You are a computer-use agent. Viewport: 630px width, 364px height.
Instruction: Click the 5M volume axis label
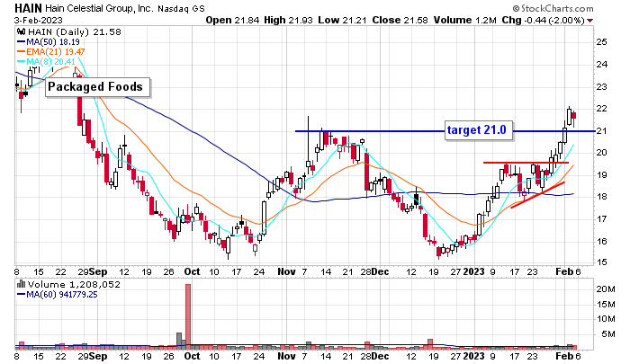[607, 334]
